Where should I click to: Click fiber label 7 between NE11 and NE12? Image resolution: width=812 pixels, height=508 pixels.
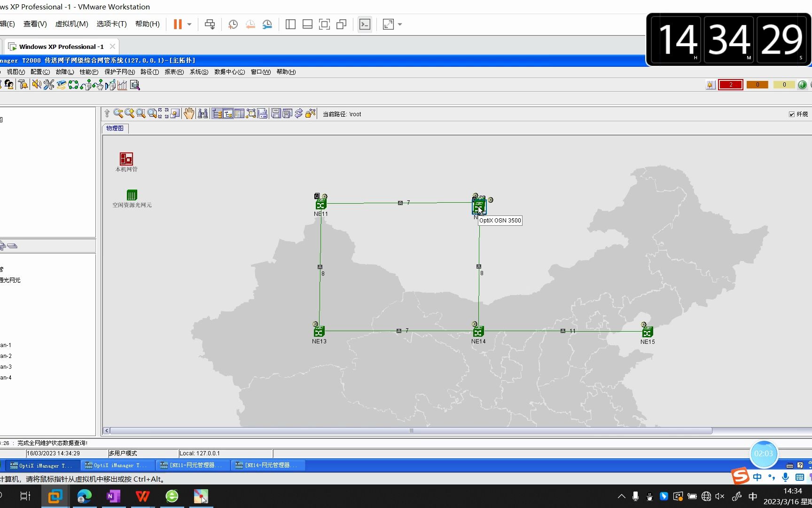tap(408, 203)
